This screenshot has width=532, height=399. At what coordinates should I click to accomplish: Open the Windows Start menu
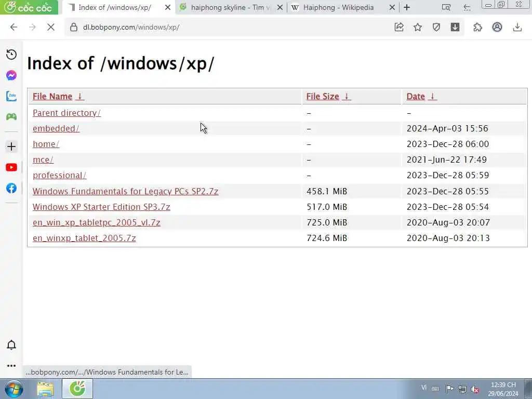(x=14, y=389)
